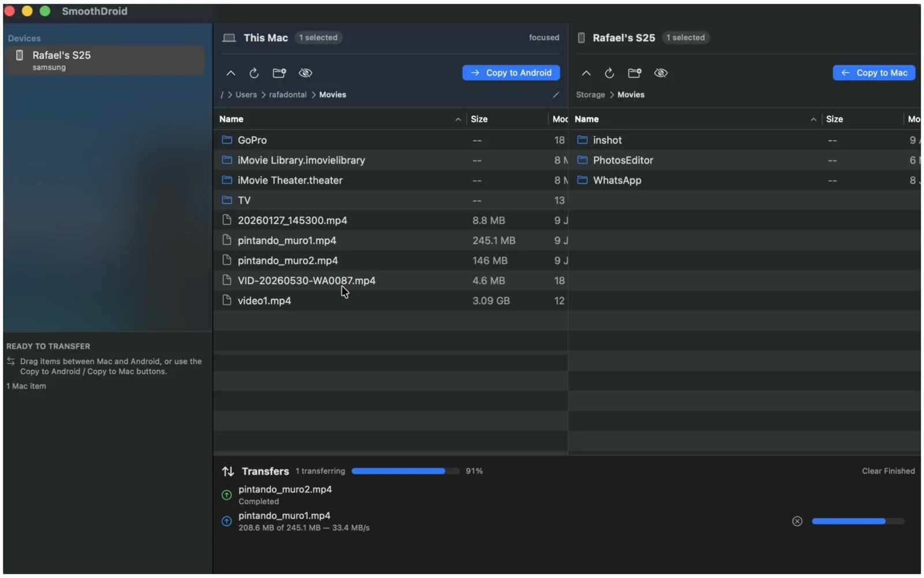Go up a folder in Rafael's S25 pane
This screenshot has height=578, width=924.
[586, 73]
